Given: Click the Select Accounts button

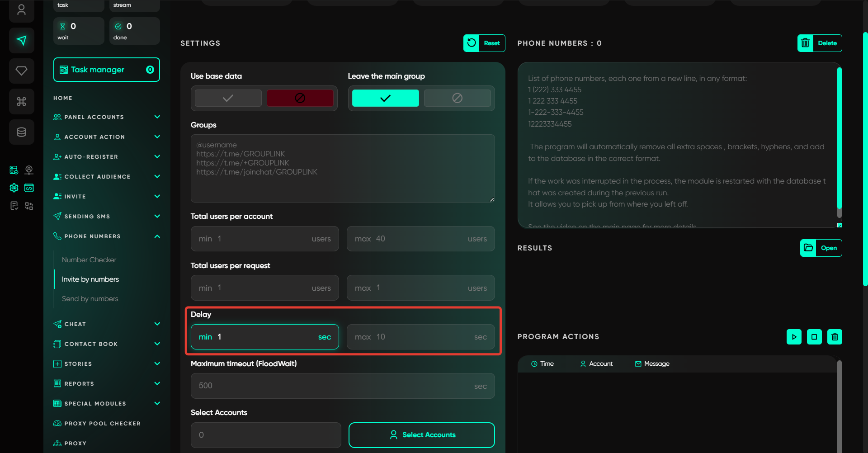Looking at the screenshot, I should pyautogui.click(x=421, y=435).
